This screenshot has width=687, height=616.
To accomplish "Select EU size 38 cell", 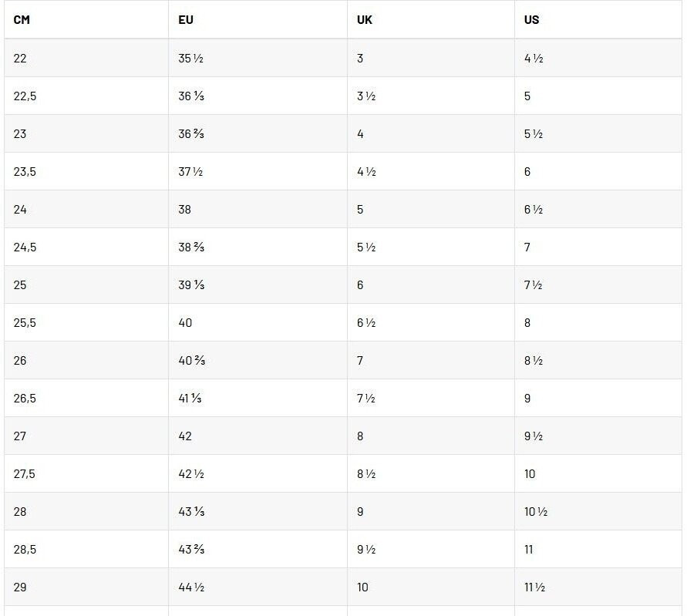I will 185,209.
